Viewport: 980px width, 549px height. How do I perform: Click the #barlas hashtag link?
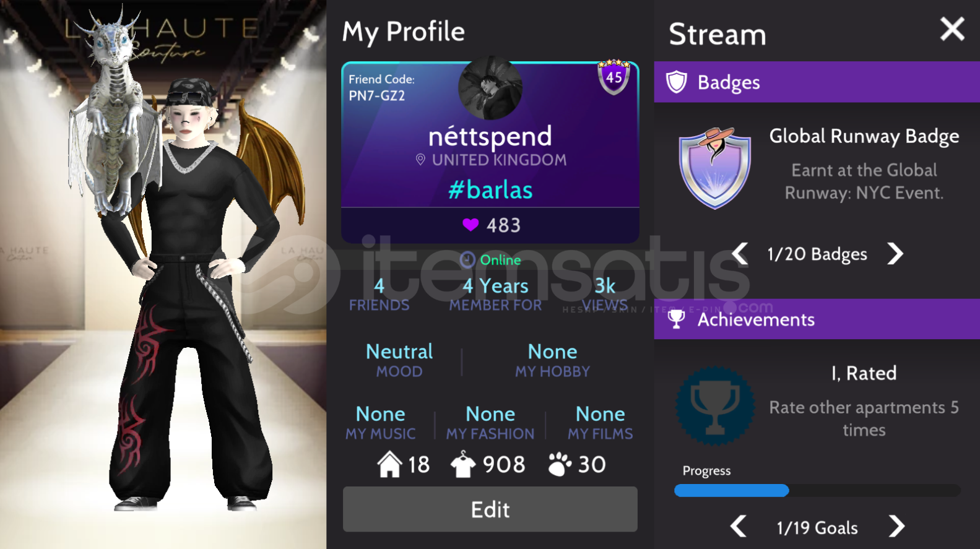490,189
